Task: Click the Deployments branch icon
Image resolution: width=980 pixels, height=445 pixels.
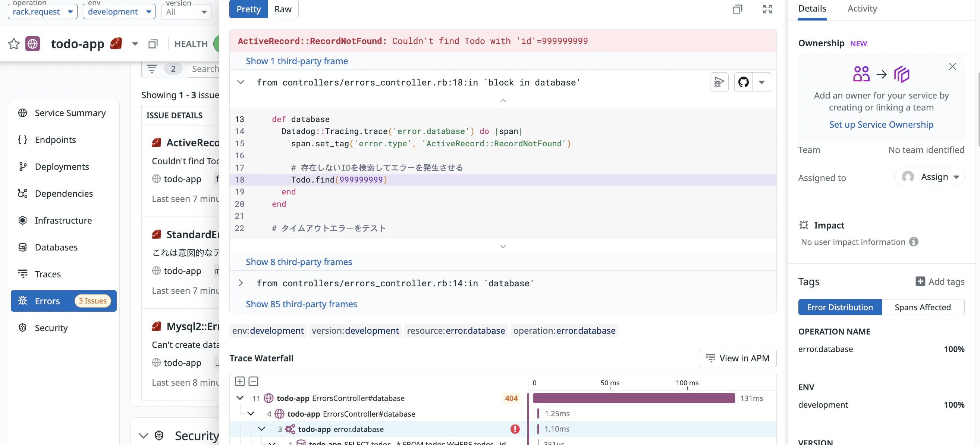Action: tap(23, 167)
